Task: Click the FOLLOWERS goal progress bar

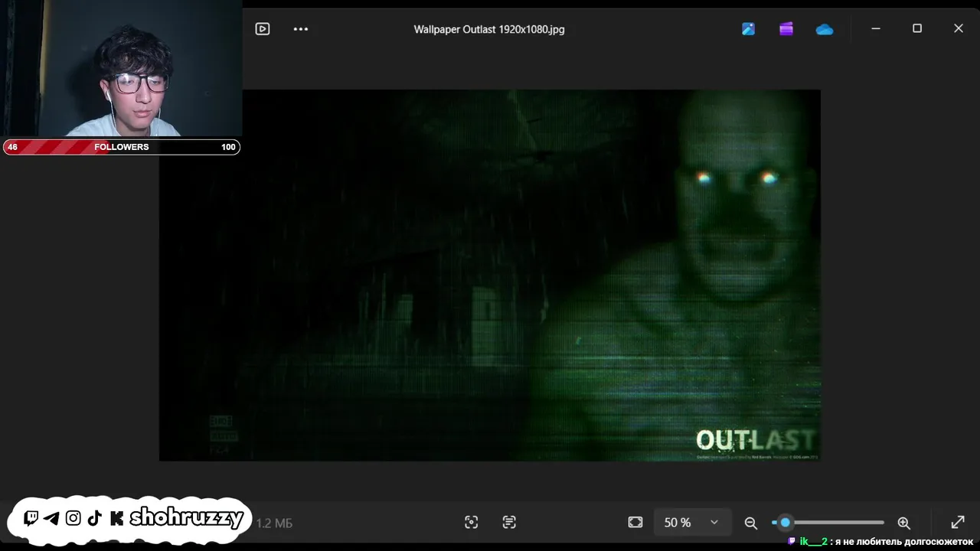Action: [121, 147]
